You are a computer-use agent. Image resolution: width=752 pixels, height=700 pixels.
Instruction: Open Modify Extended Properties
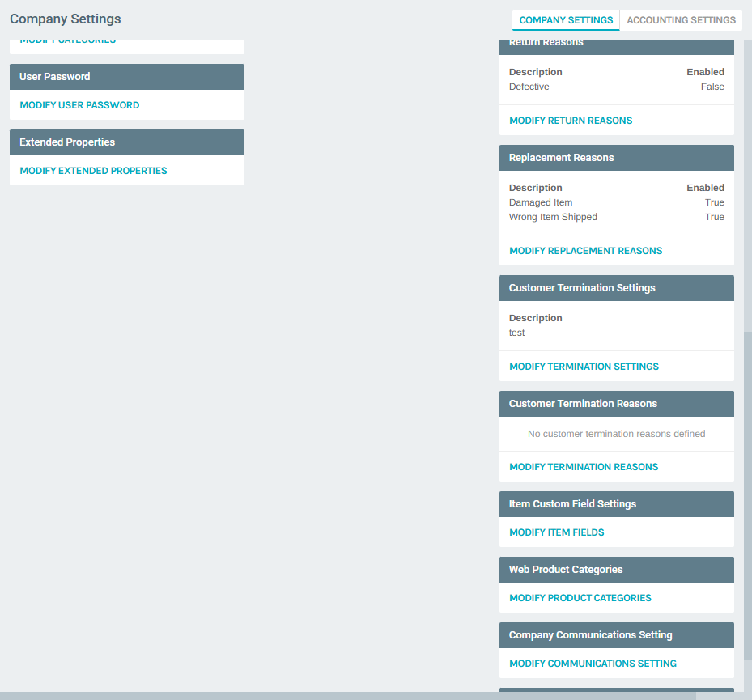tap(94, 171)
